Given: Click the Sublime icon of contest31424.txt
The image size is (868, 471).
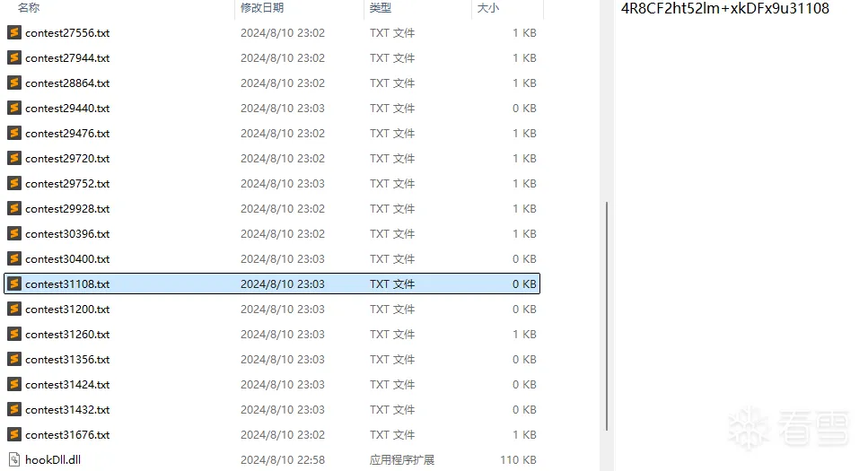Looking at the screenshot, I should coord(14,384).
